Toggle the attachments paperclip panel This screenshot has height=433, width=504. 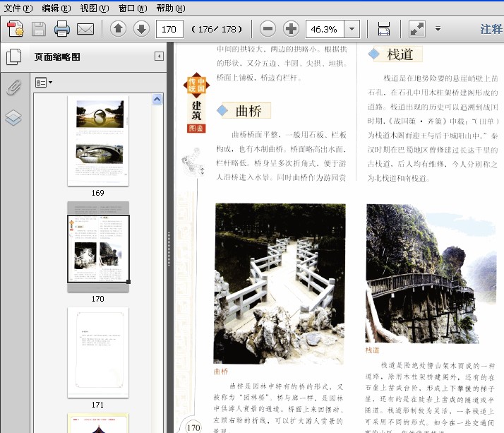point(13,88)
